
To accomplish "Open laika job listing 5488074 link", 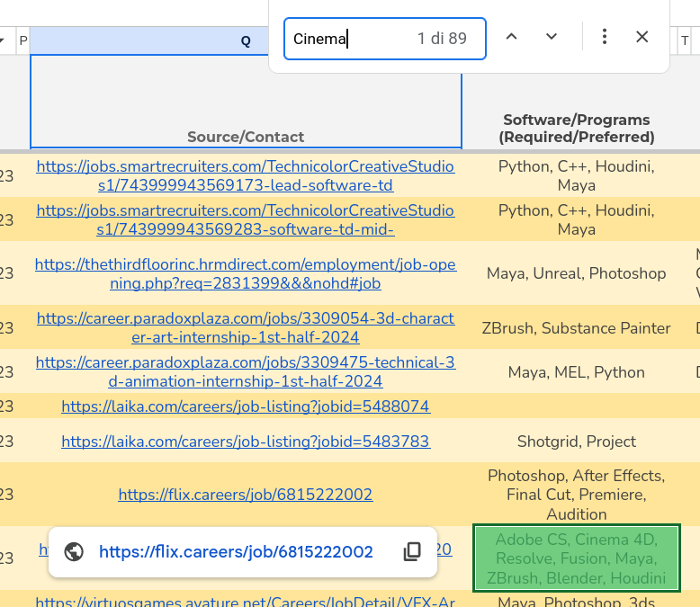I will [246, 406].
